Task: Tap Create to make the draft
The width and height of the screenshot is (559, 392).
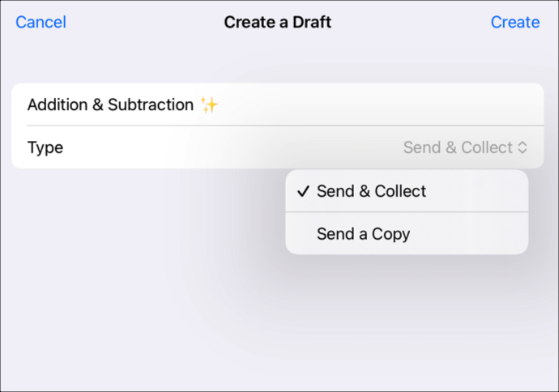Action: [514, 23]
